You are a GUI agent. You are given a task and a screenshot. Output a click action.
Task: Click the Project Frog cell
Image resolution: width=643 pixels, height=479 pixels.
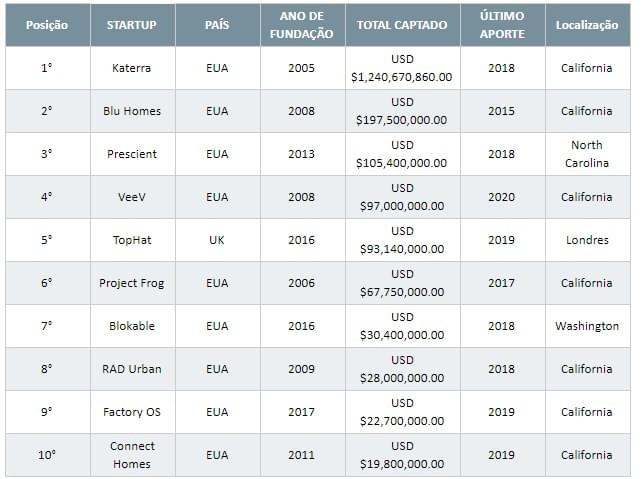[132, 283]
